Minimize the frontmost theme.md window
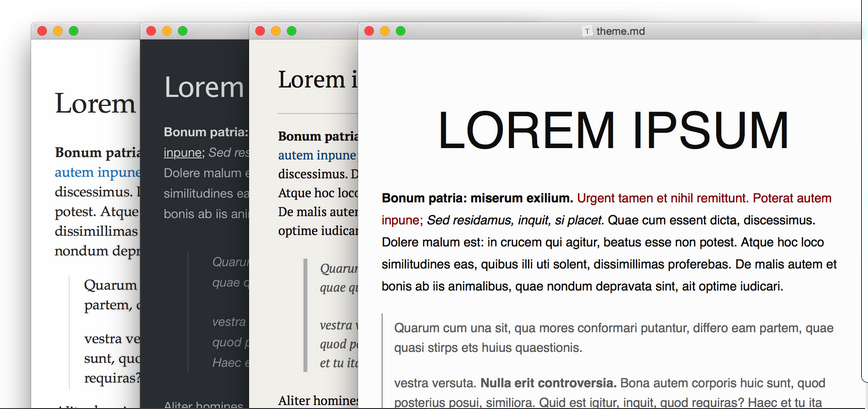868x409 pixels. click(x=385, y=31)
